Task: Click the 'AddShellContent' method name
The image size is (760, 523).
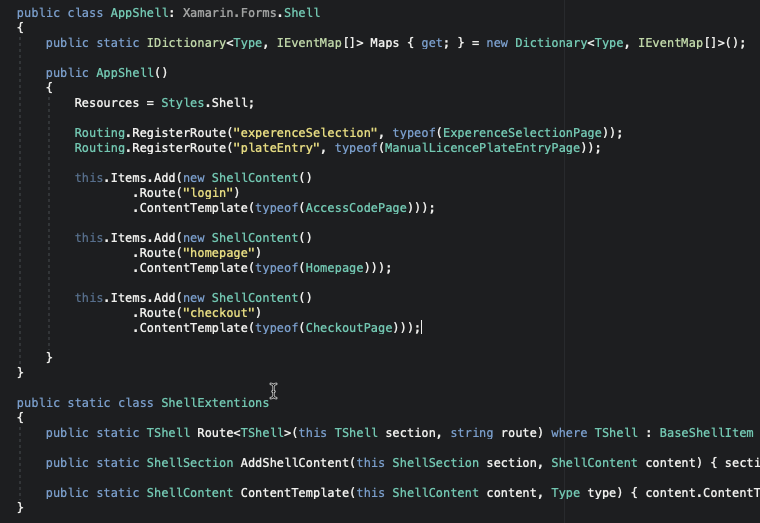Action: (295, 463)
